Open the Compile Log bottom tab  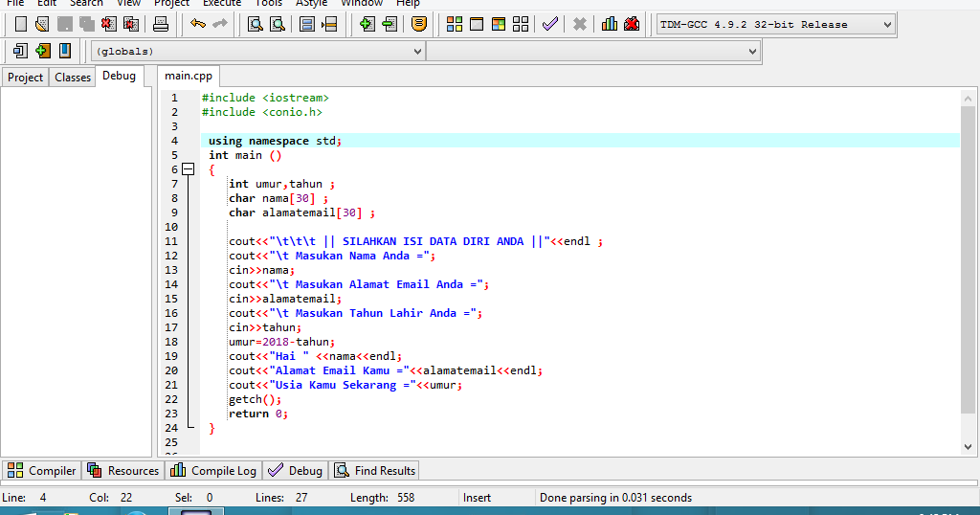click(x=213, y=471)
